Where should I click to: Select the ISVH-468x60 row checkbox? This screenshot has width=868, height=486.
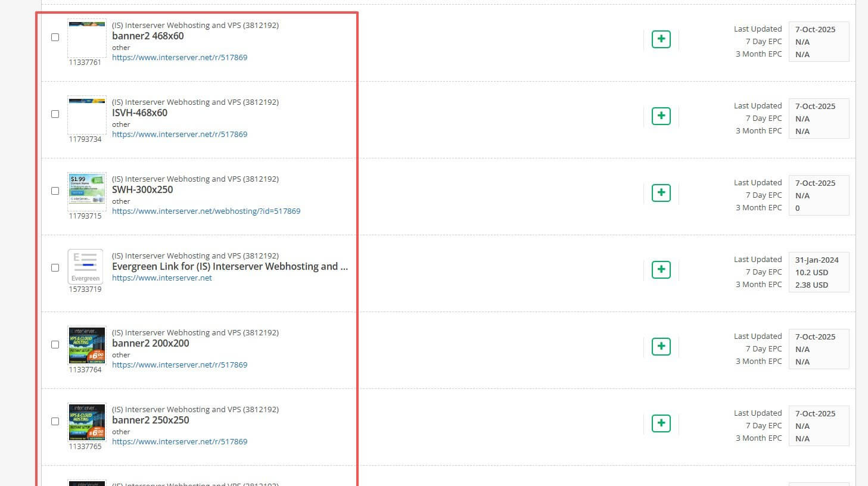[55, 114]
